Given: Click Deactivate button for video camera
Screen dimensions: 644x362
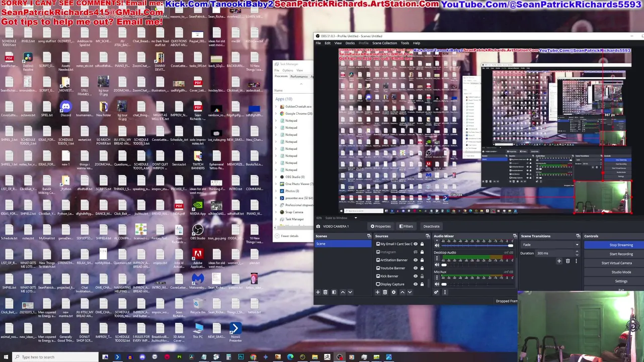Looking at the screenshot, I should 431,226.
